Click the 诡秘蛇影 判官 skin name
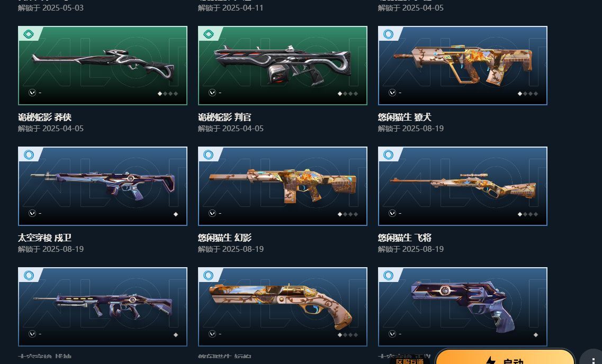The width and height of the screenshot is (602, 364). pyautogui.click(x=224, y=117)
